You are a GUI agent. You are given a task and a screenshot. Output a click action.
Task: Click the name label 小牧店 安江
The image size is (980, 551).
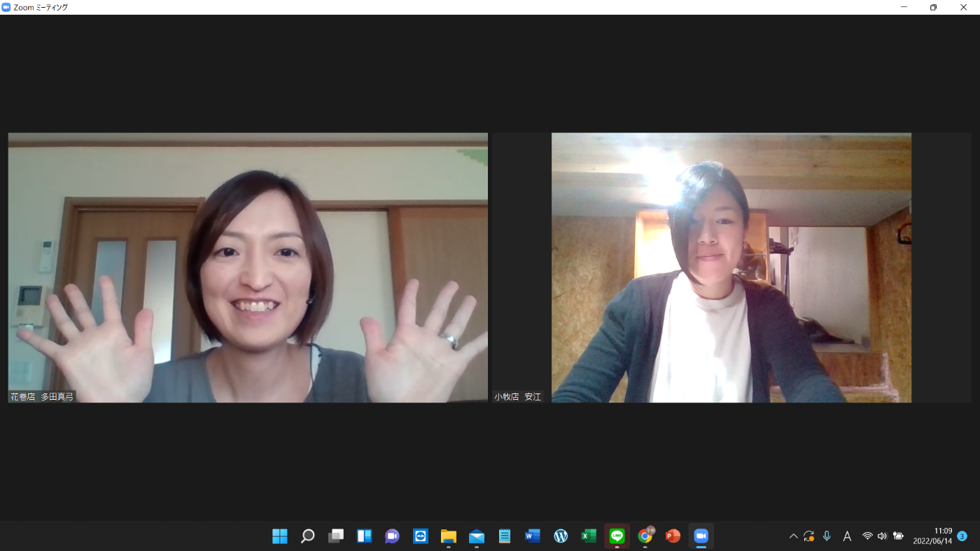click(x=518, y=396)
